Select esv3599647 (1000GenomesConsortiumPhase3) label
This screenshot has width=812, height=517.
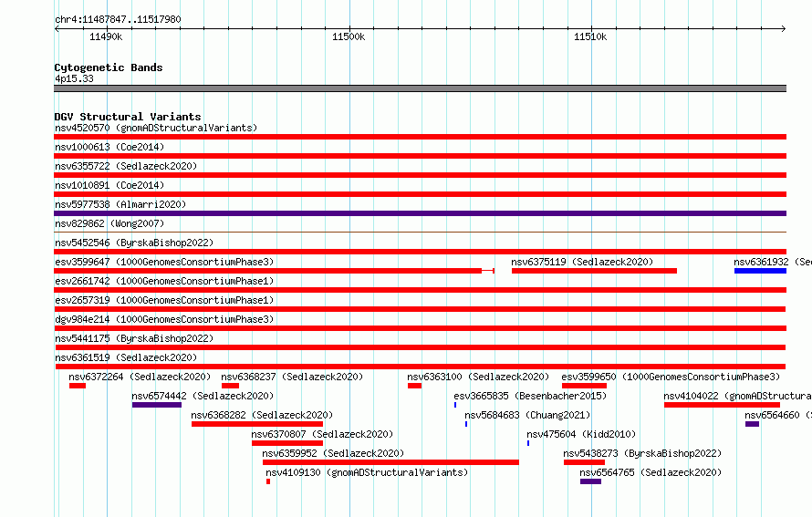(x=164, y=262)
